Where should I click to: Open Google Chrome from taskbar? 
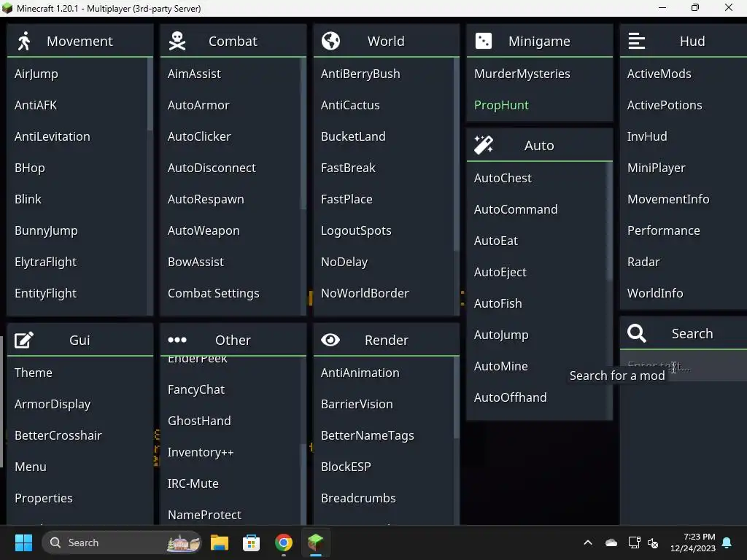(x=284, y=542)
